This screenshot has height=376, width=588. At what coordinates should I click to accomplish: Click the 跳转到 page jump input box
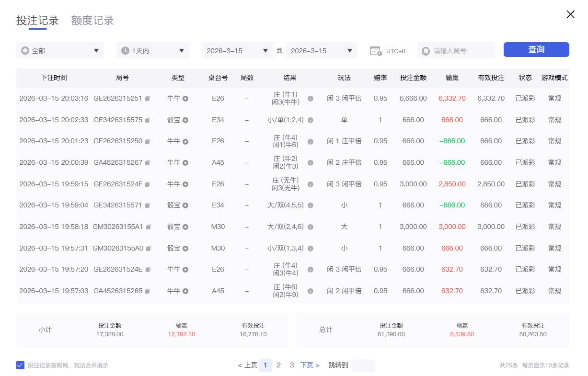click(363, 365)
